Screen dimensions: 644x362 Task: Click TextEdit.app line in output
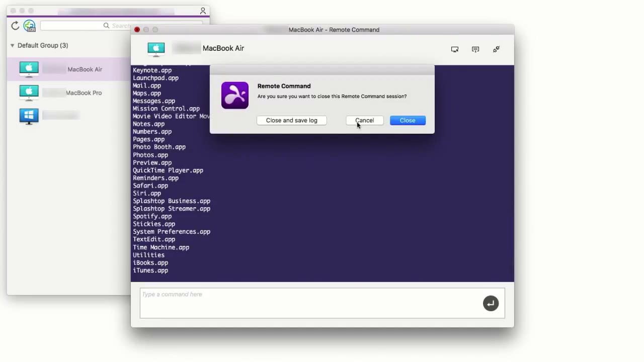pos(154,239)
